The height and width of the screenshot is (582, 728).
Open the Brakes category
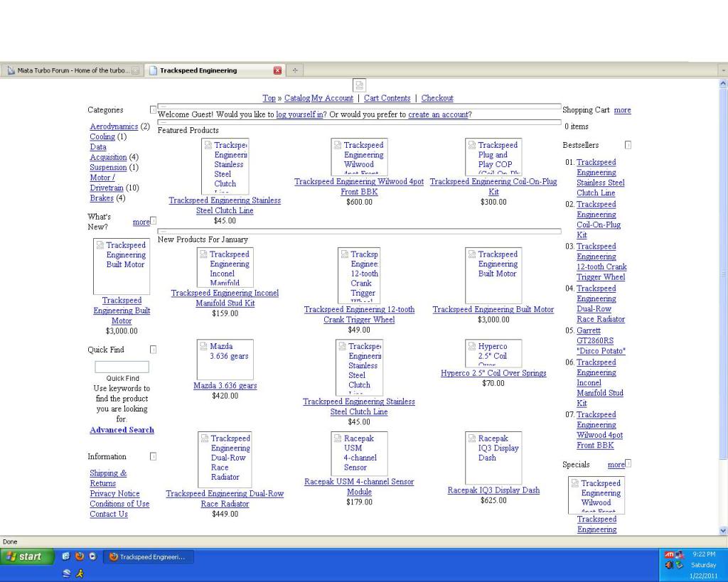click(x=101, y=198)
